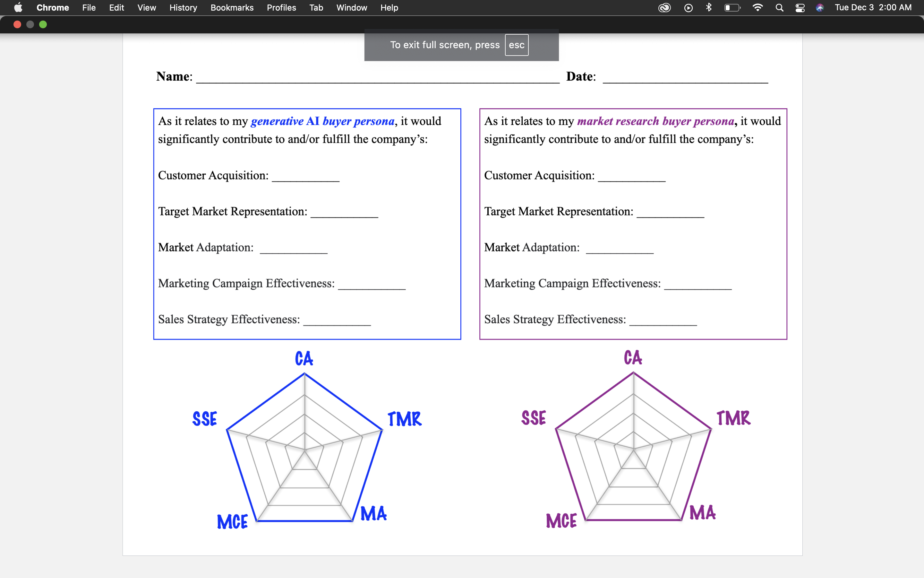Click the blue SSE radar chart label
The image size is (924, 578).
tap(205, 419)
